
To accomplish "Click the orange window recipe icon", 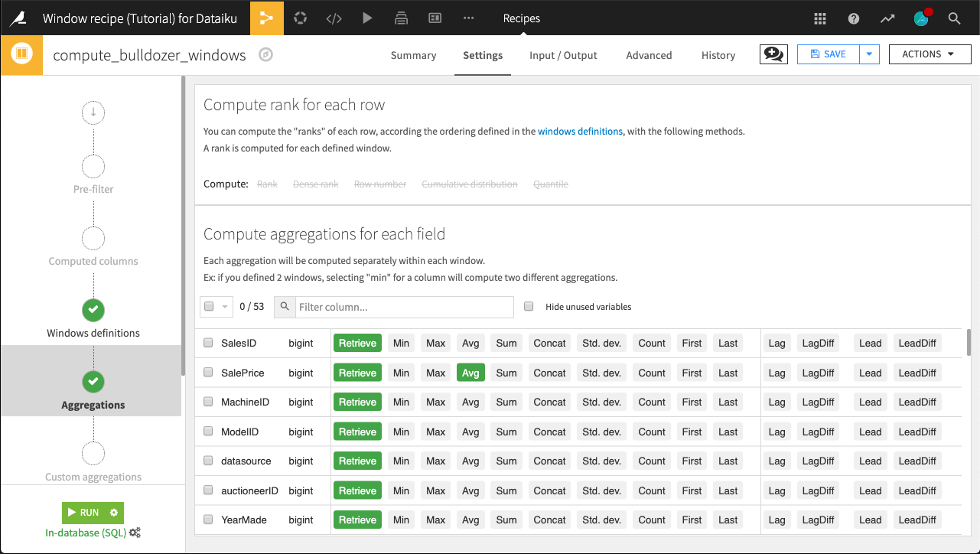I will (21, 54).
